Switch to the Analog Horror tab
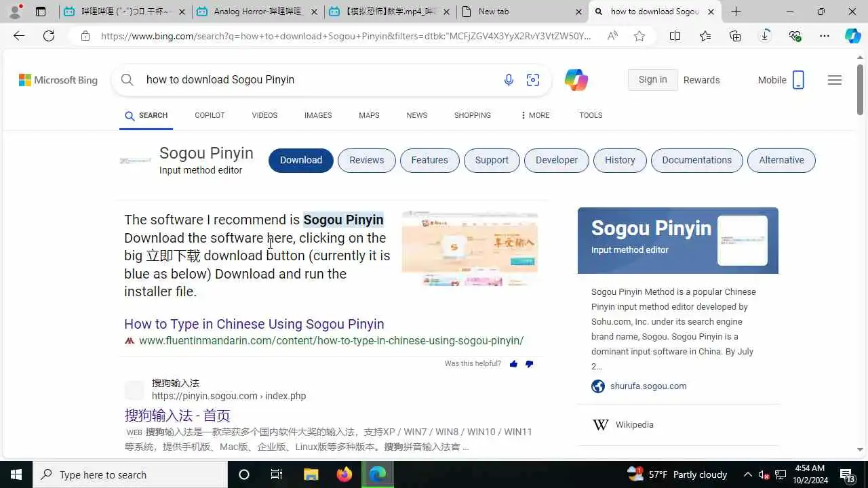Viewport: 868px width, 488px height. point(257,12)
